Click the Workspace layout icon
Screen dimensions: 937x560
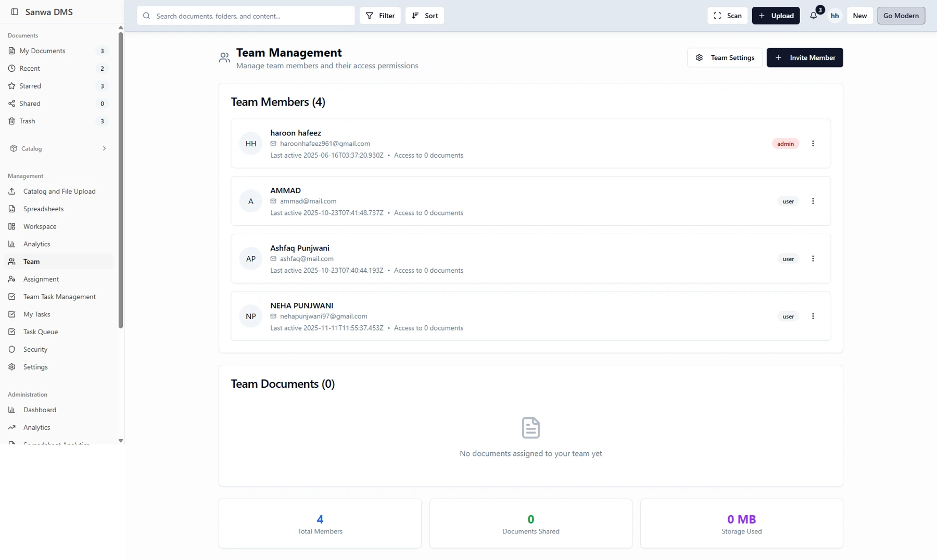click(x=11, y=226)
